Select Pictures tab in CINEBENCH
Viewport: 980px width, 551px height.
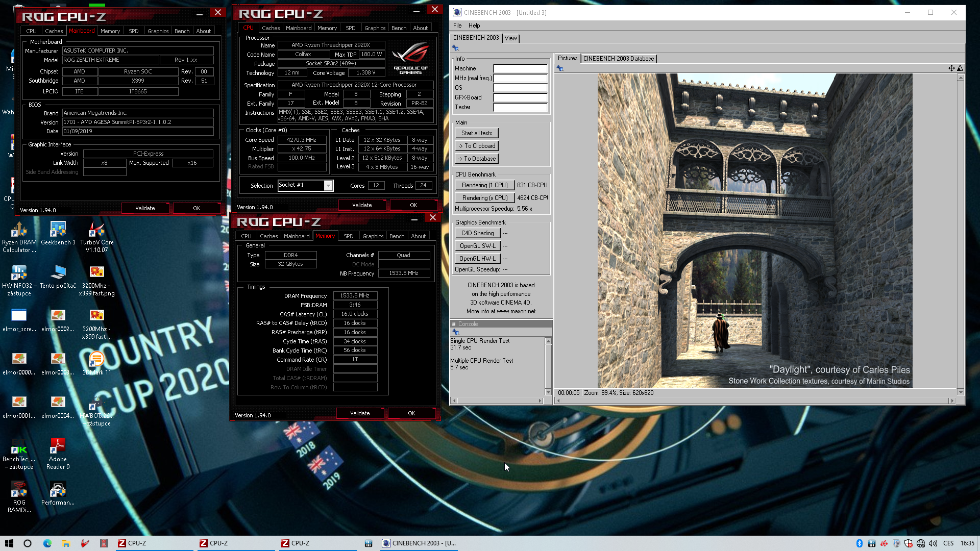click(x=567, y=58)
